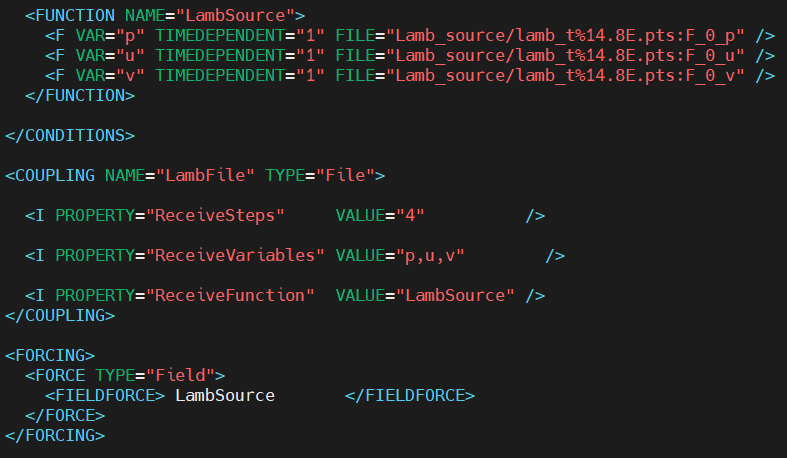Click the closing </FORCING> tag
The width and height of the screenshot is (787, 458).
[55, 436]
